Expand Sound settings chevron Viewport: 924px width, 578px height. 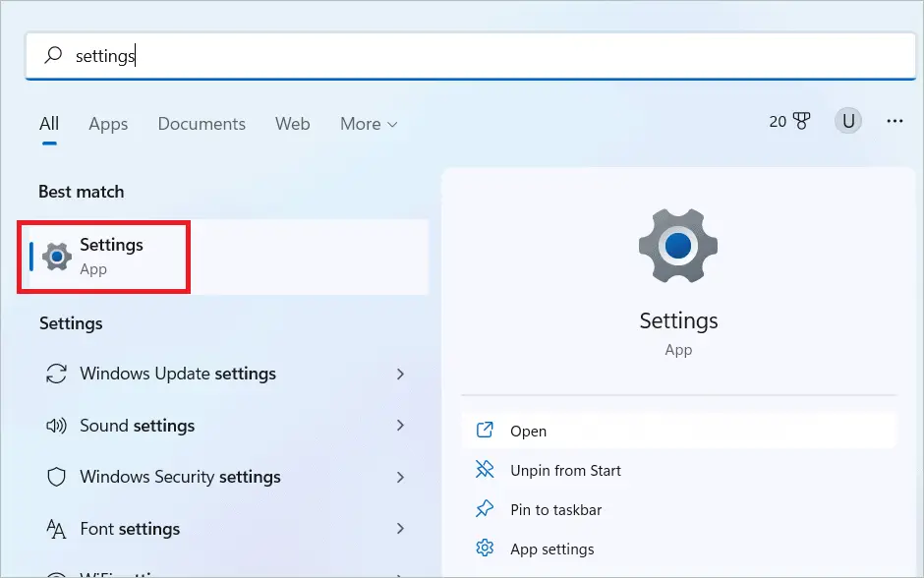coord(400,426)
